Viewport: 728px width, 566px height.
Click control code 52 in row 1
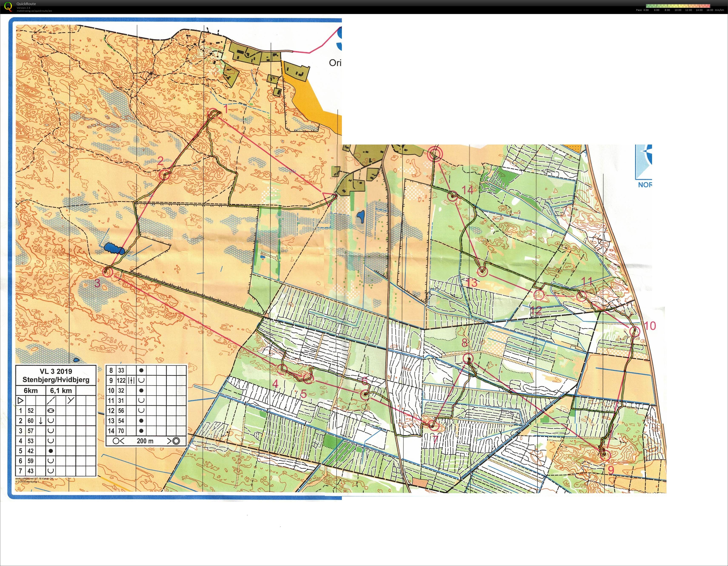coord(30,411)
